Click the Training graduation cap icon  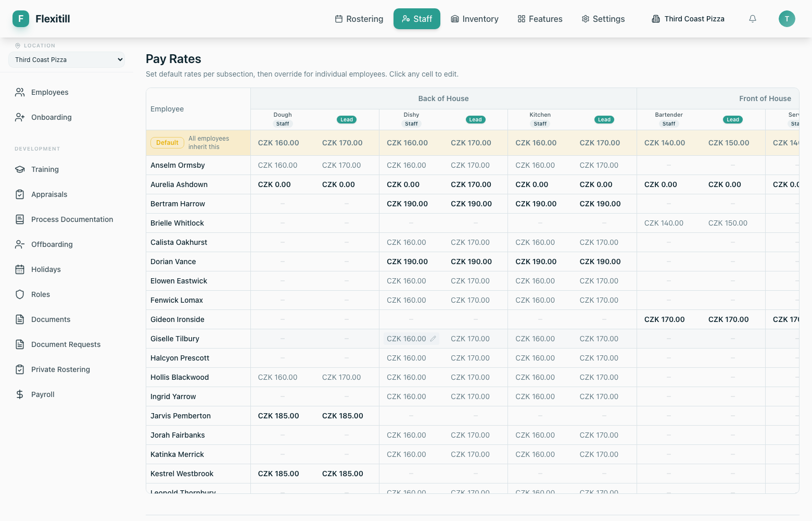click(20, 169)
